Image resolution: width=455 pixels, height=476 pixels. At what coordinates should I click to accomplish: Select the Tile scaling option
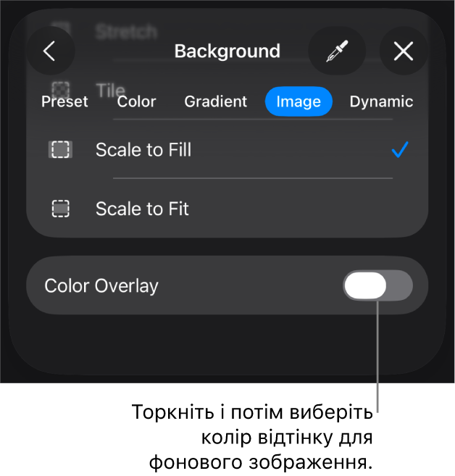111,91
